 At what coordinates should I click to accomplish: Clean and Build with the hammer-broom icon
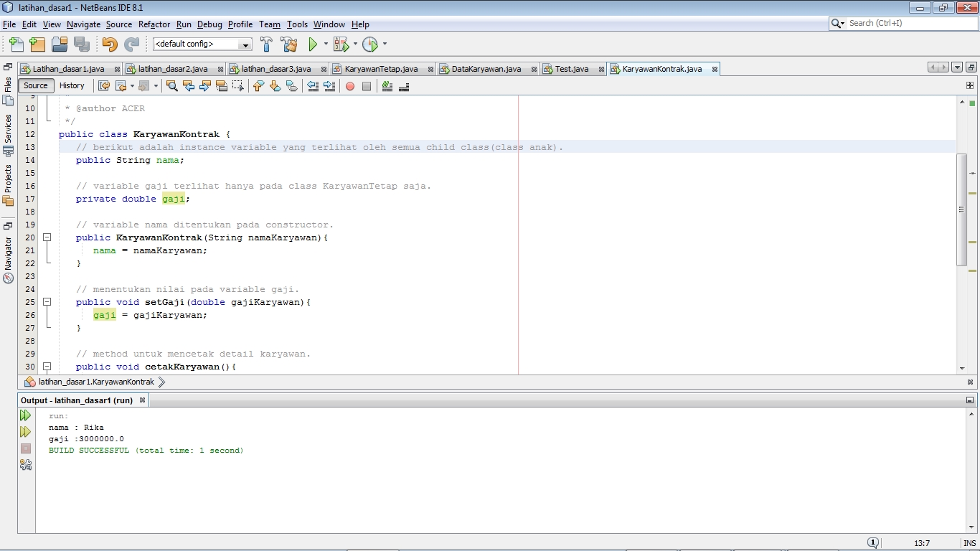point(288,44)
